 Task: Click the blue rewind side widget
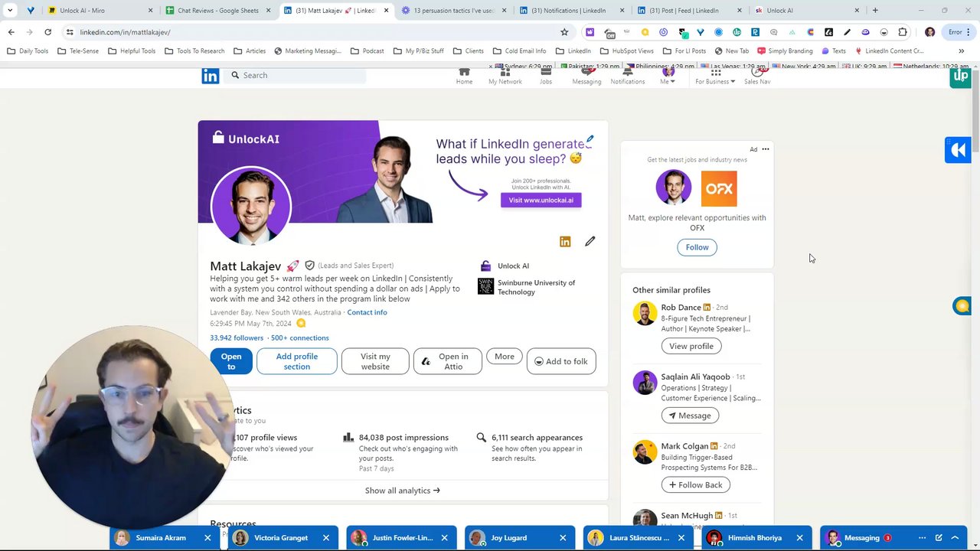pyautogui.click(x=958, y=150)
